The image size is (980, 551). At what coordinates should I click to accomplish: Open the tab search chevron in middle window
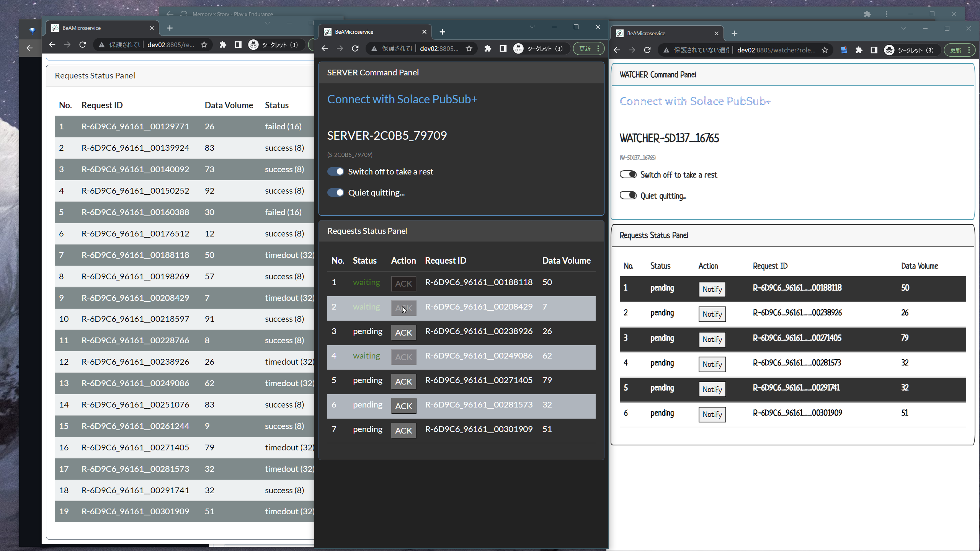(x=532, y=27)
